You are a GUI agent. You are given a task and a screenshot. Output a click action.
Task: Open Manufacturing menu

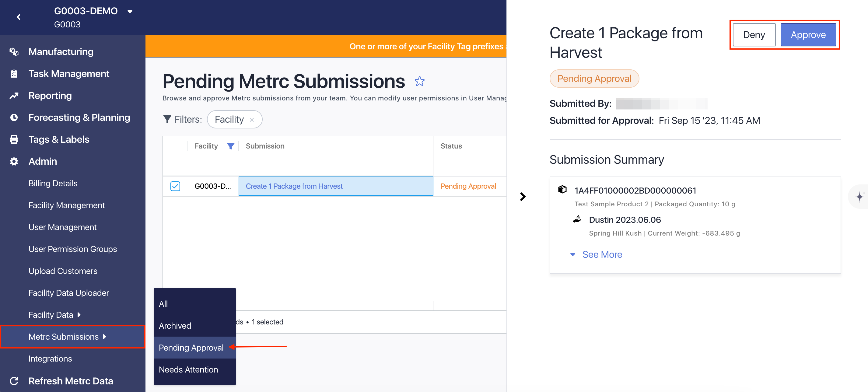pos(61,51)
